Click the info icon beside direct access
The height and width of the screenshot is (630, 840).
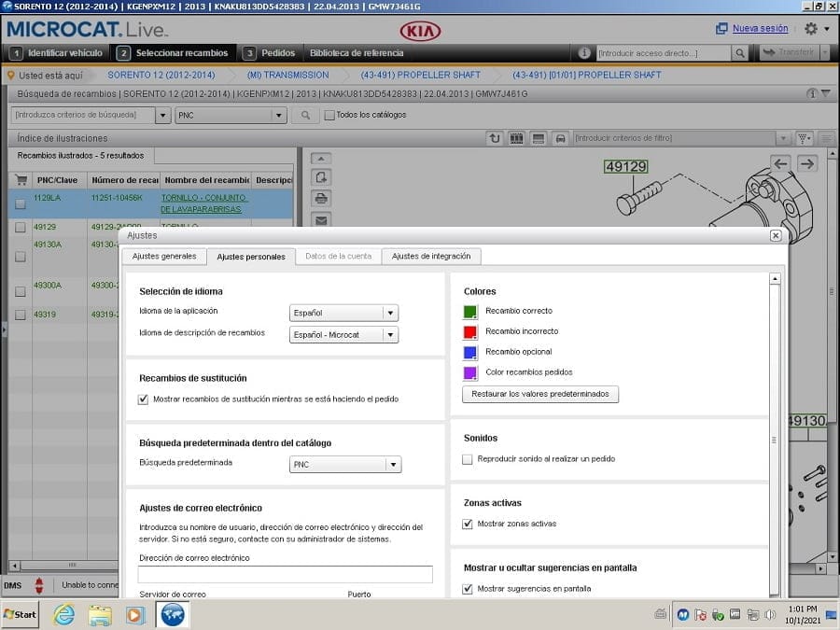coord(584,53)
